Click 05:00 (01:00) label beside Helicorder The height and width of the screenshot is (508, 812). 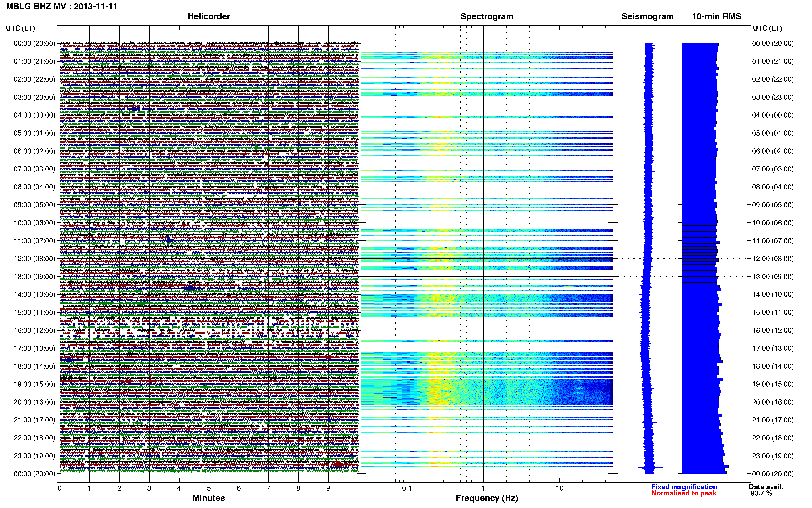click(x=34, y=133)
